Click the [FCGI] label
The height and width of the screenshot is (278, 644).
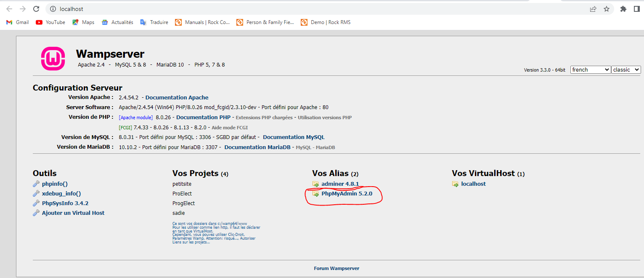(126, 127)
